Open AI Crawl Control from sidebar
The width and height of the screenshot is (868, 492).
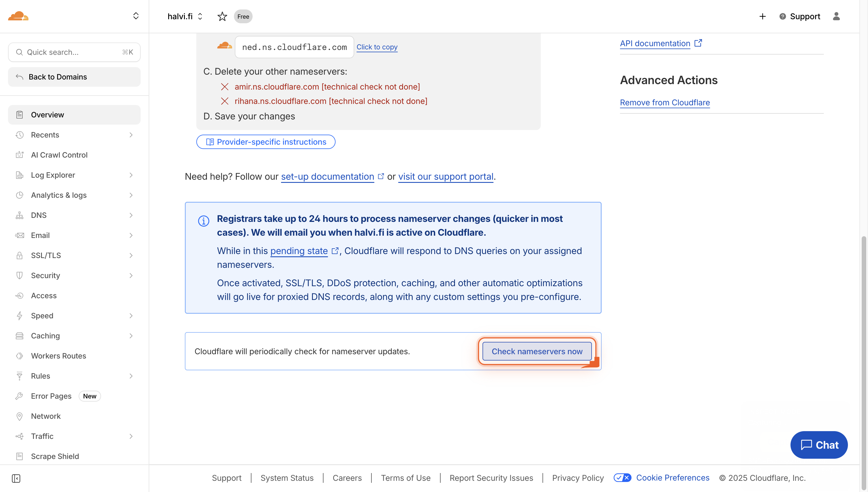(59, 155)
